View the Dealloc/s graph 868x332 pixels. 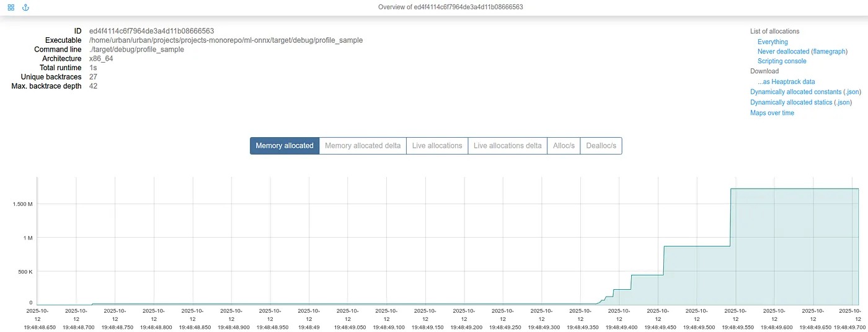(x=601, y=146)
